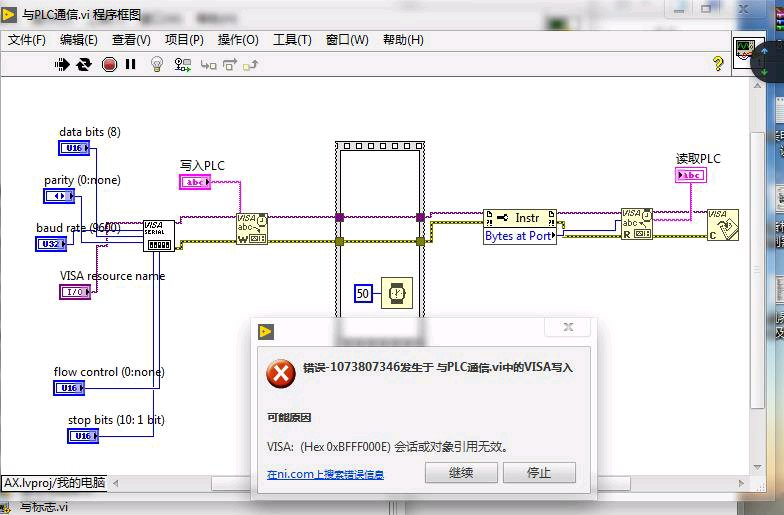Select the 读取PLC indicator terminal

click(x=690, y=175)
